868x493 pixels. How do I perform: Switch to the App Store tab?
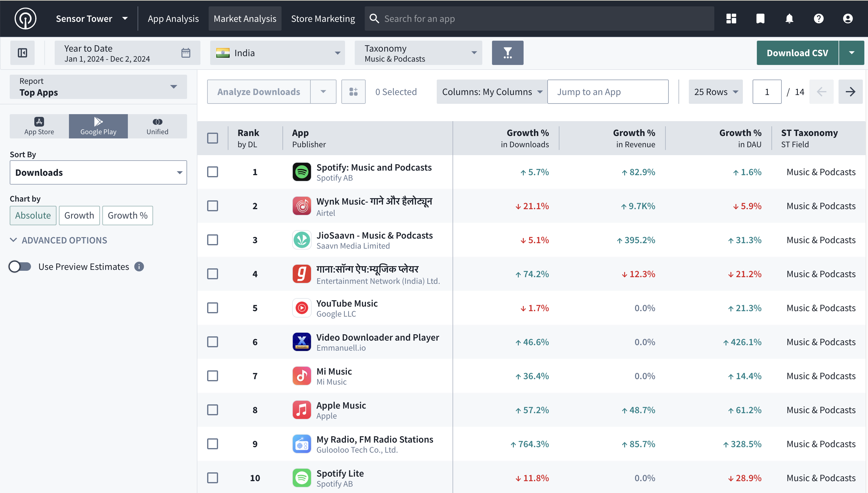tap(39, 126)
